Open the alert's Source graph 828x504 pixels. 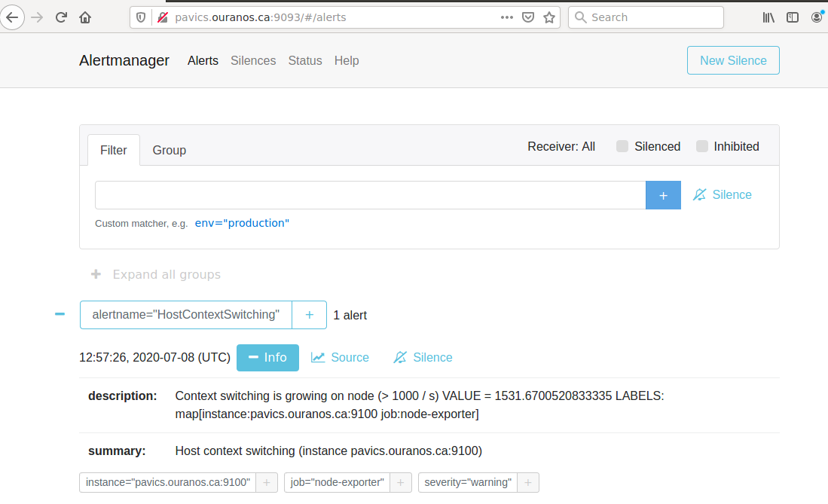pos(340,357)
